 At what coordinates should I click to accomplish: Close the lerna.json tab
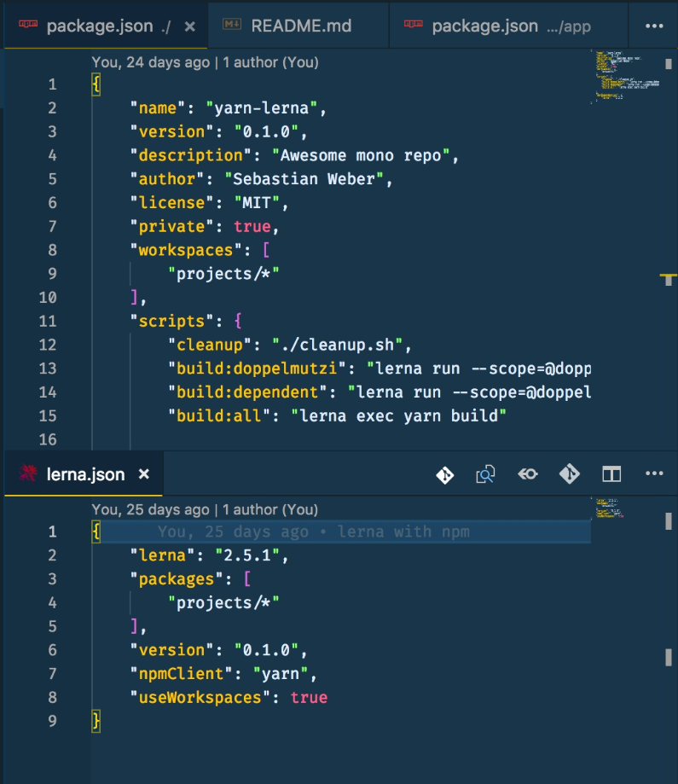coord(144,474)
